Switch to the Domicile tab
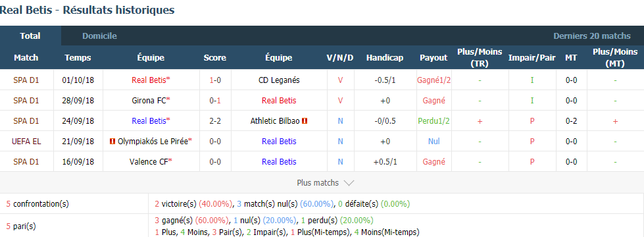 point(99,36)
